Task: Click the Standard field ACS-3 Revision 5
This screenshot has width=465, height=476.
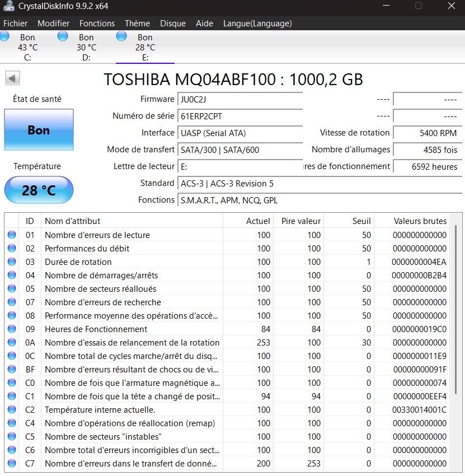Action: coord(320,183)
